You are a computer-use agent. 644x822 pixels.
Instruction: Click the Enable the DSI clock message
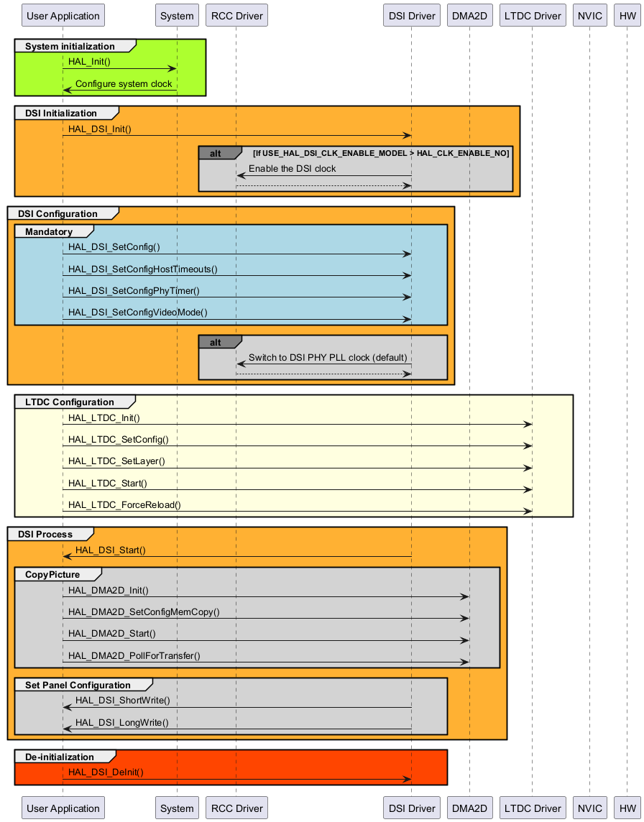292,169
